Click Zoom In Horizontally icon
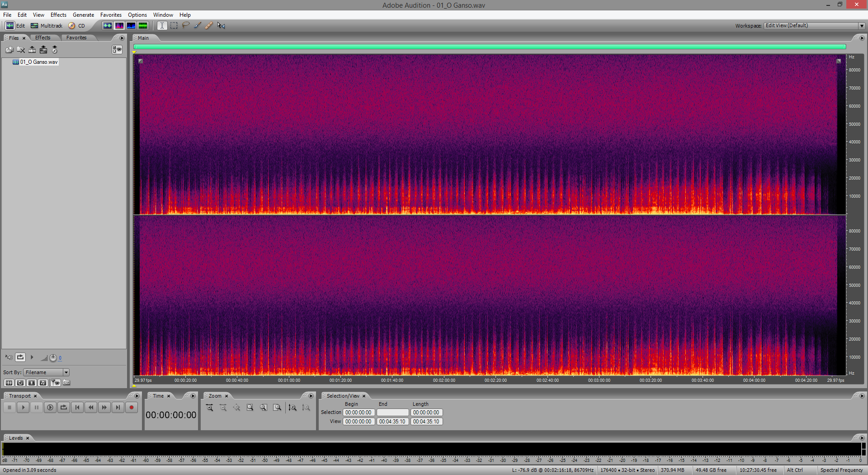868x475 pixels. (210, 408)
